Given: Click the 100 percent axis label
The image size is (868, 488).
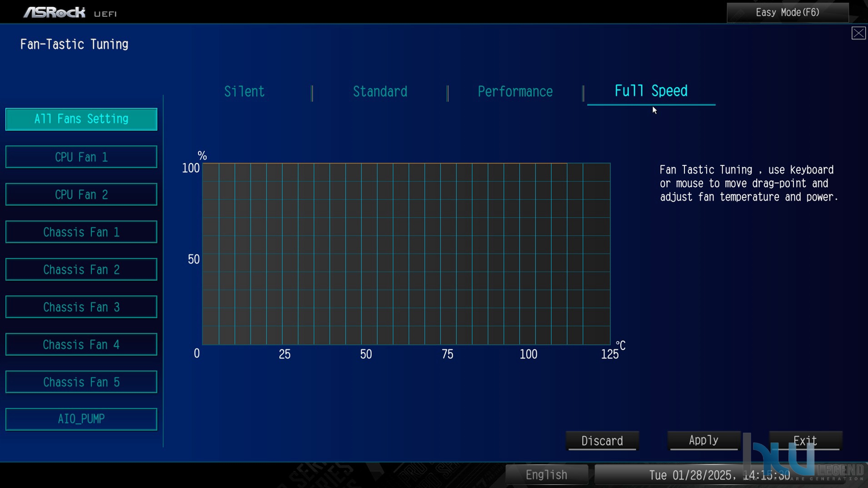Looking at the screenshot, I should tap(191, 169).
